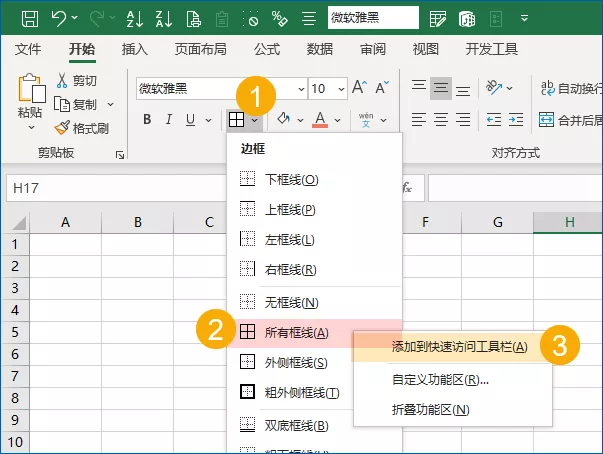Toggle top vertical align
The height and width of the screenshot is (454, 603).
419,85
